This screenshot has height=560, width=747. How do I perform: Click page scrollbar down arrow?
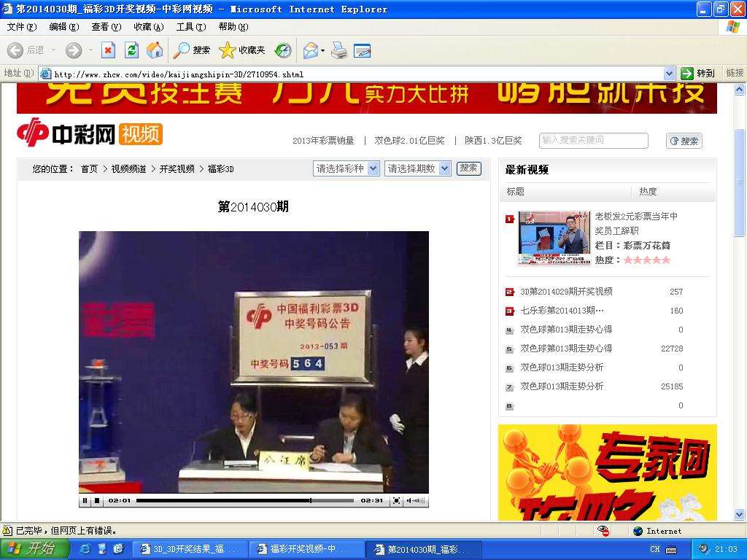740,514
